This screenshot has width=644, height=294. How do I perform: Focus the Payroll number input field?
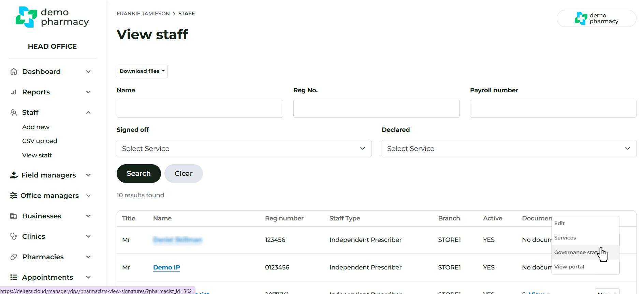(x=553, y=109)
